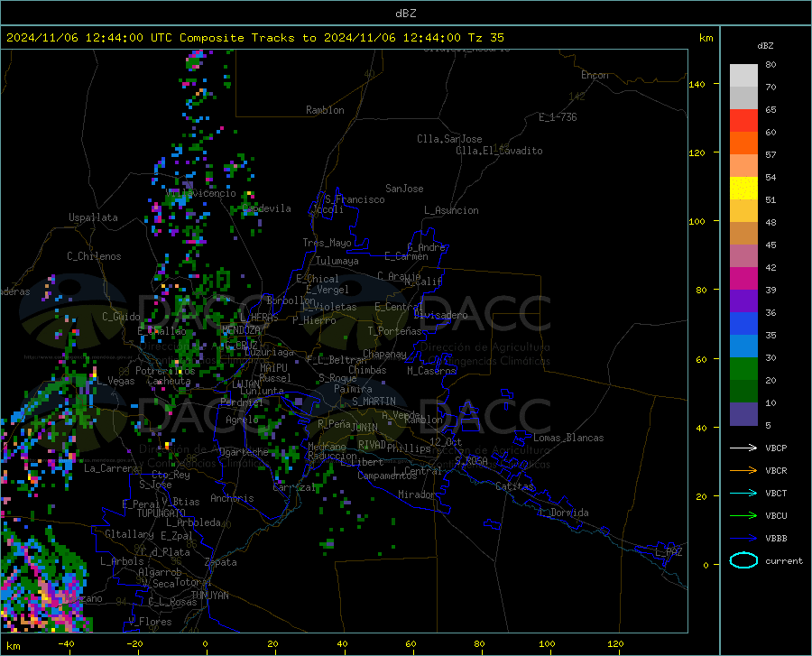
Task: Click the TUNUYAN map label
Action: pyautogui.click(x=209, y=596)
